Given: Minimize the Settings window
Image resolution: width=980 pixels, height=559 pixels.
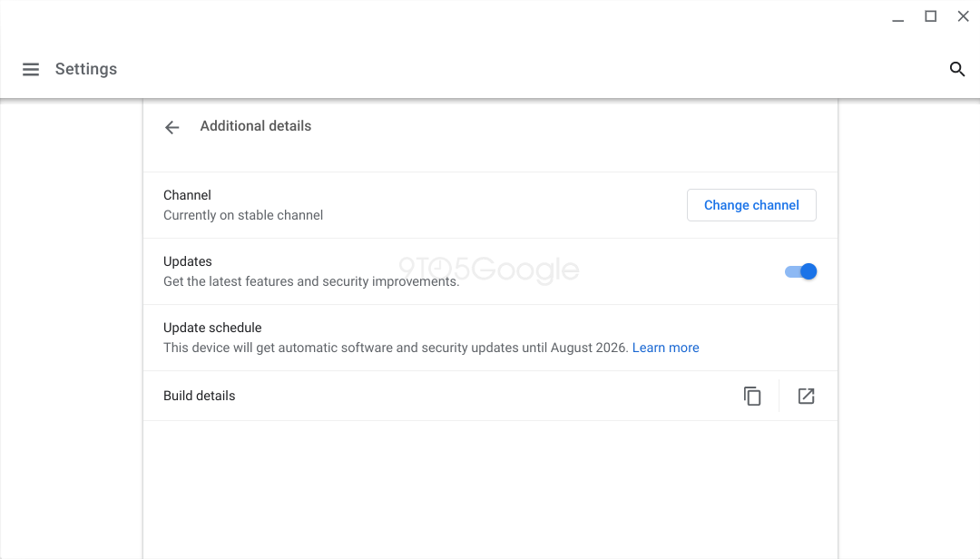Looking at the screenshot, I should [x=897, y=16].
